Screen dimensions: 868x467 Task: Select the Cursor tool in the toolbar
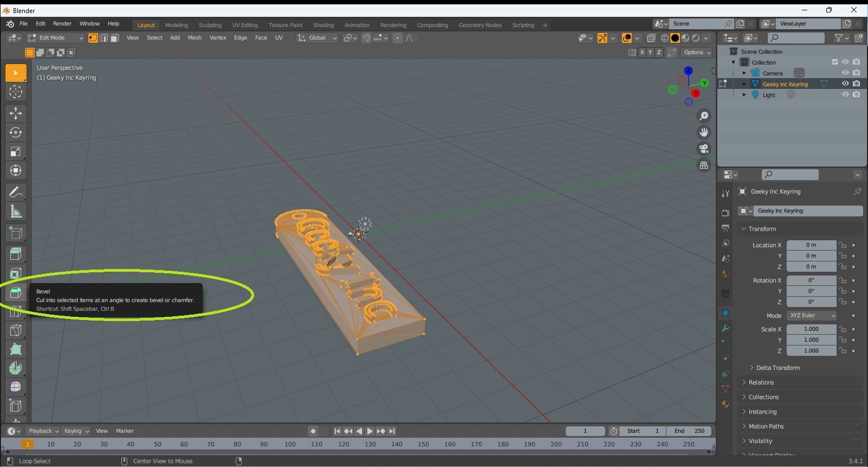16,92
